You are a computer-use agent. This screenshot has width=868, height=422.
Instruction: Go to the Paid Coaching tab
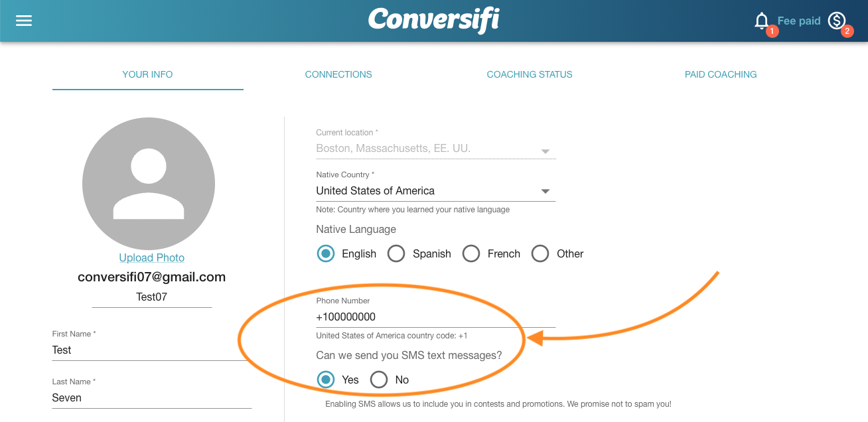(x=721, y=74)
